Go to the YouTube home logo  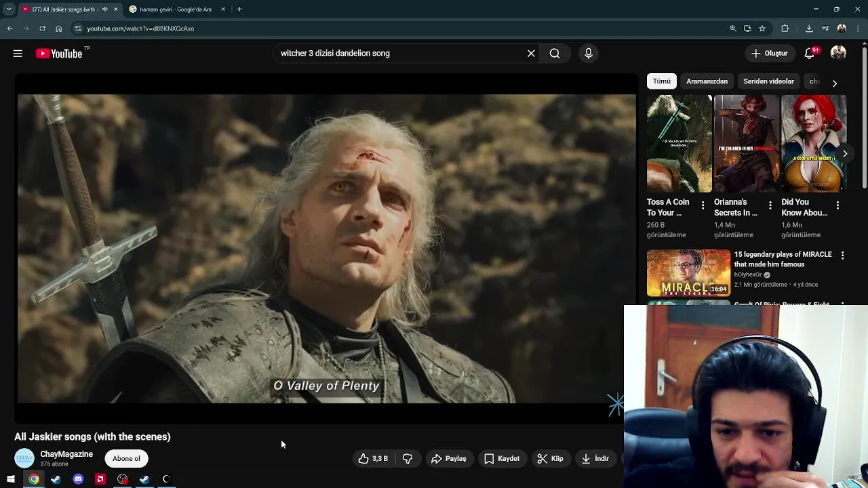(x=59, y=54)
